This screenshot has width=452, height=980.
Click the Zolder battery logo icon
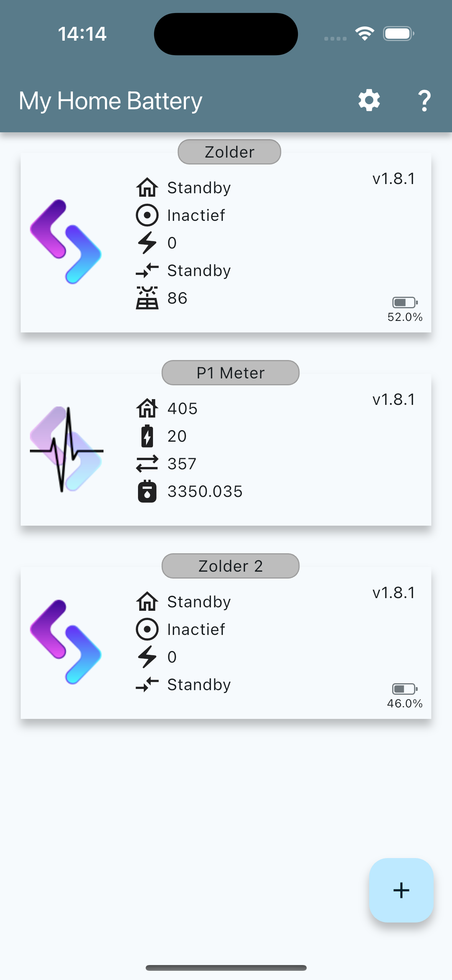click(x=66, y=242)
